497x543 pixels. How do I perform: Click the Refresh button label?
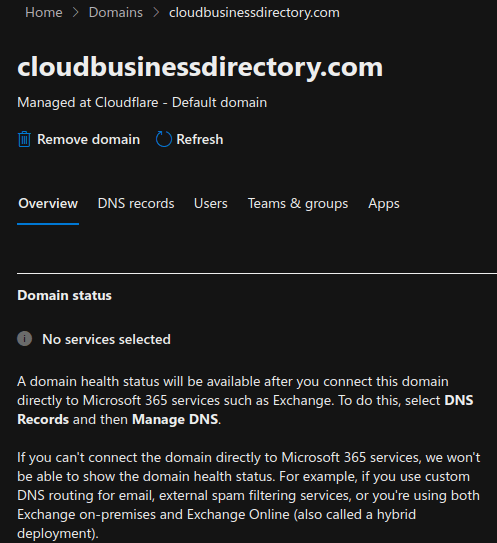tap(200, 140)
